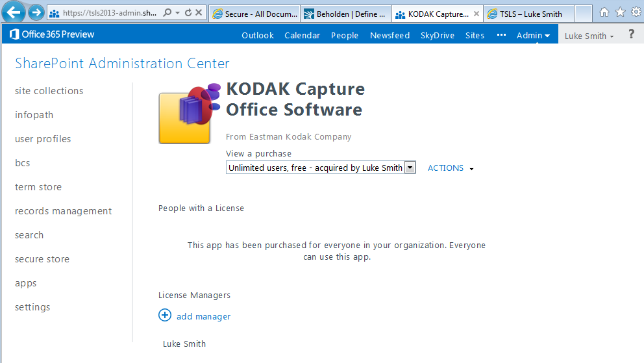This screenshot has height=363, width=644.
Task: Go to Outlook in top navigation
Action: click(x=258, y=36)
